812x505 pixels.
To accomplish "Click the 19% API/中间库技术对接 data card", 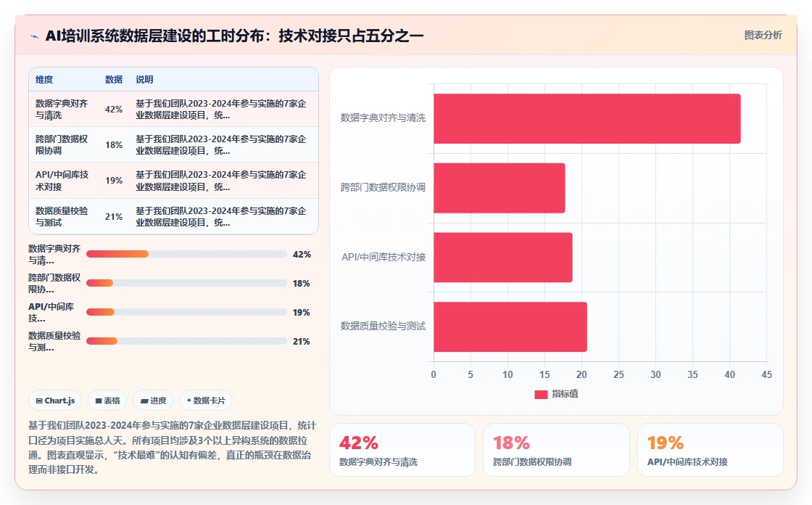I will (x=710, y=450).
